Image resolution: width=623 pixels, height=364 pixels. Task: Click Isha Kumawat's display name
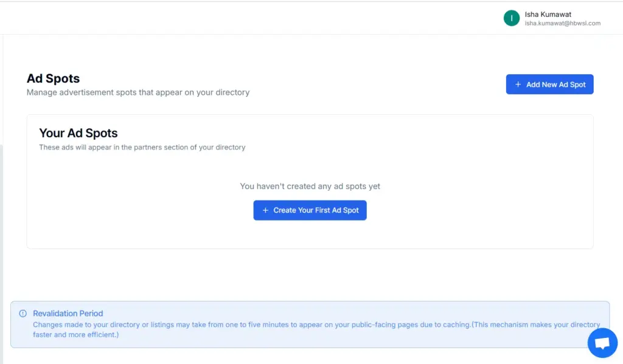pos(548,14)
